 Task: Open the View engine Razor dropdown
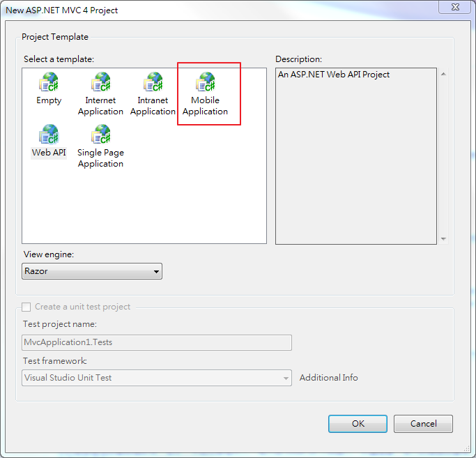click(92, 271)
